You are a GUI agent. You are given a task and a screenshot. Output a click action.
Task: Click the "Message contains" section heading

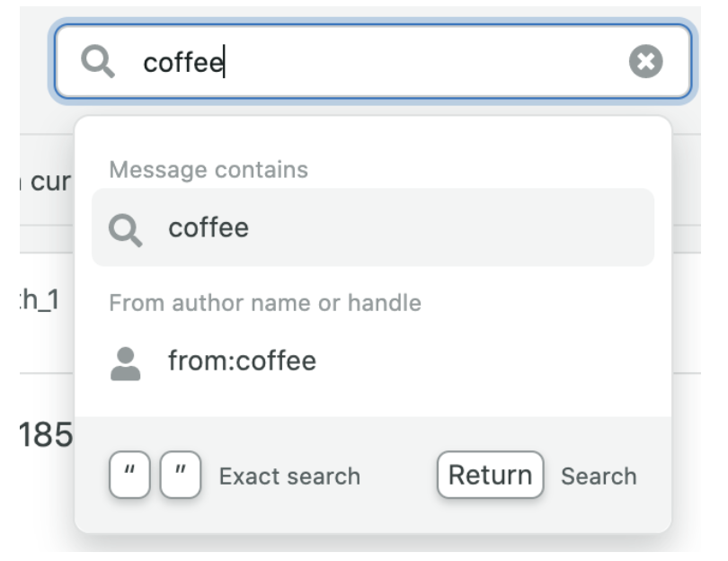click(x=208, y=170)
